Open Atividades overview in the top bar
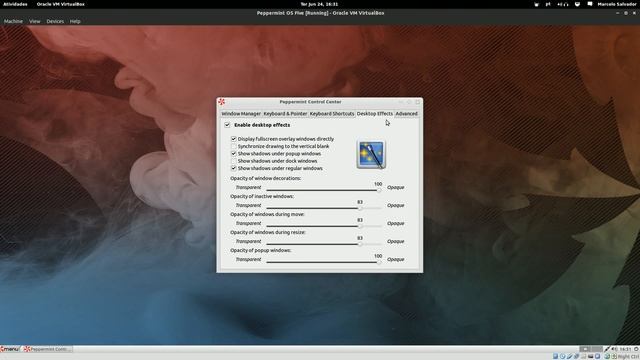The width and height of the screenshot is (640, 360). tap(15, 4)
